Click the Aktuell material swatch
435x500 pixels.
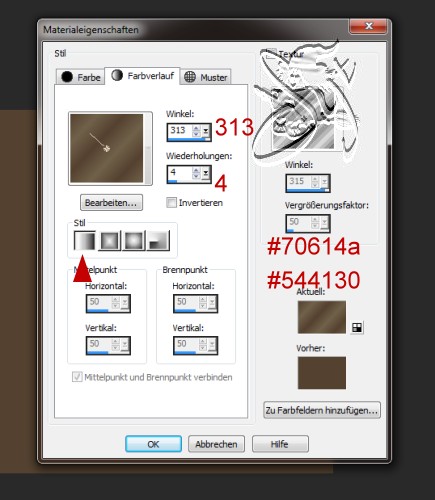322,317
